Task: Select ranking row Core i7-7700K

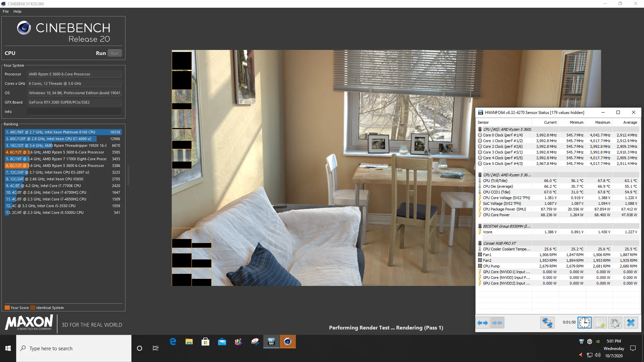Action: click(63, 186)
